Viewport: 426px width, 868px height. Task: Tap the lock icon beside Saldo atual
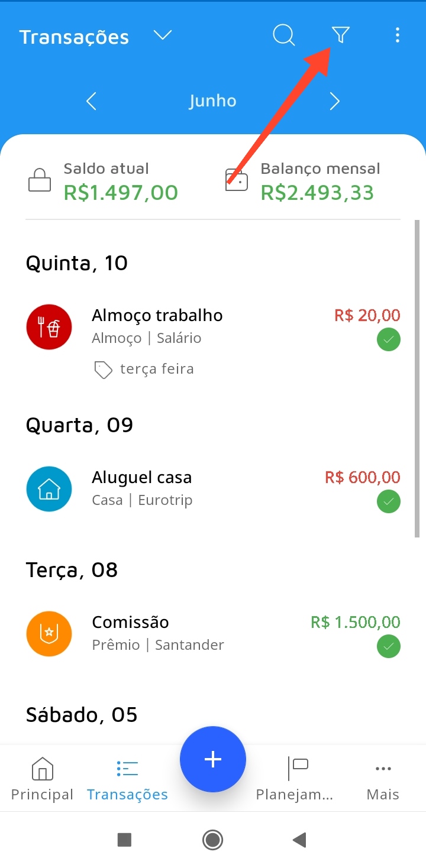40,180
